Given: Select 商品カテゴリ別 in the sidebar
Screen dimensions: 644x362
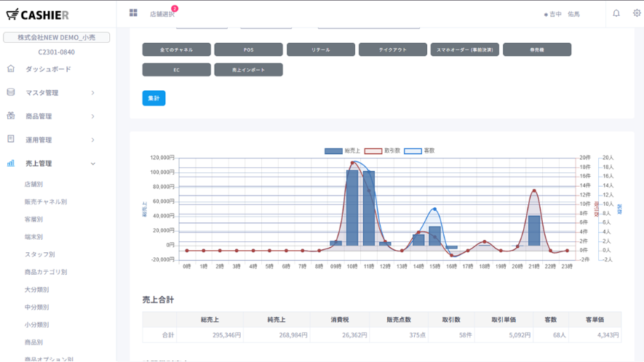Looking at the screenshot, I should [x=45, y=272].
